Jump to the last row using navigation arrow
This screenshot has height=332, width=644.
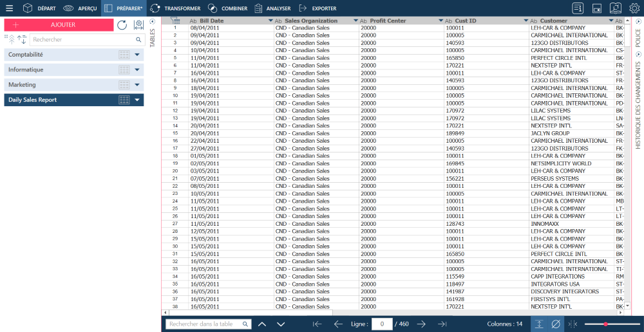[442, 324]
